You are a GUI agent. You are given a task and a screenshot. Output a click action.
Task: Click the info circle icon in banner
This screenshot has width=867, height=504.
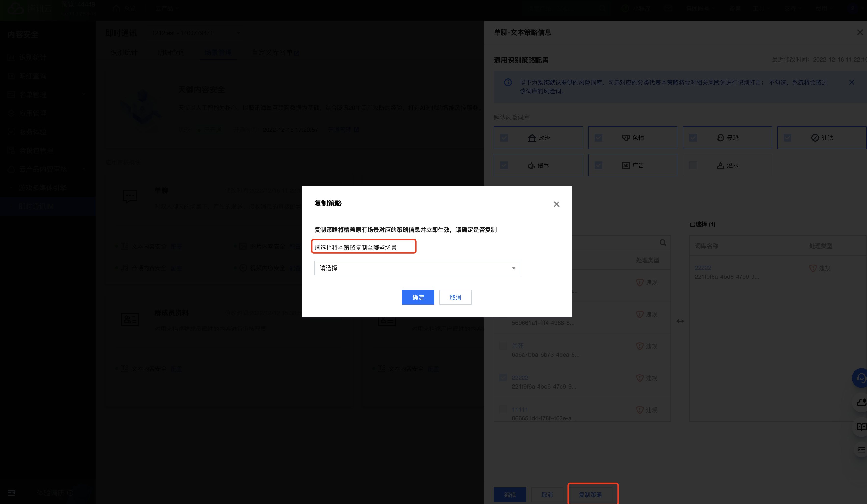pyautogui.click(x=508, y=83)
